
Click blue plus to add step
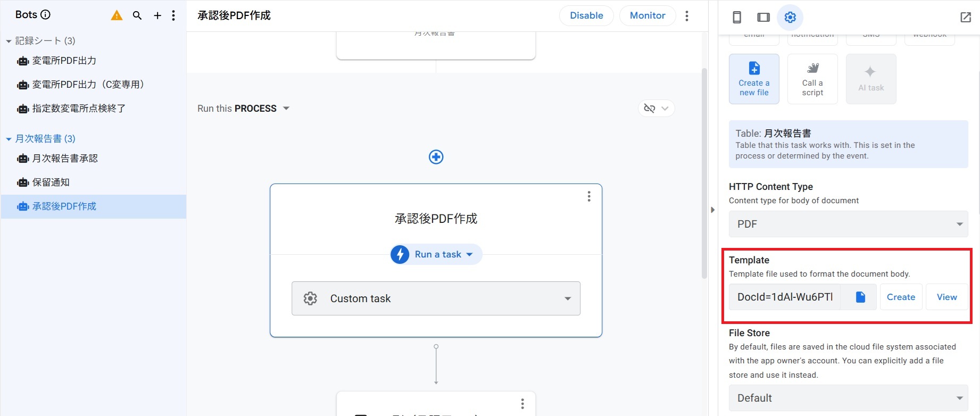[x=436, y=157]
